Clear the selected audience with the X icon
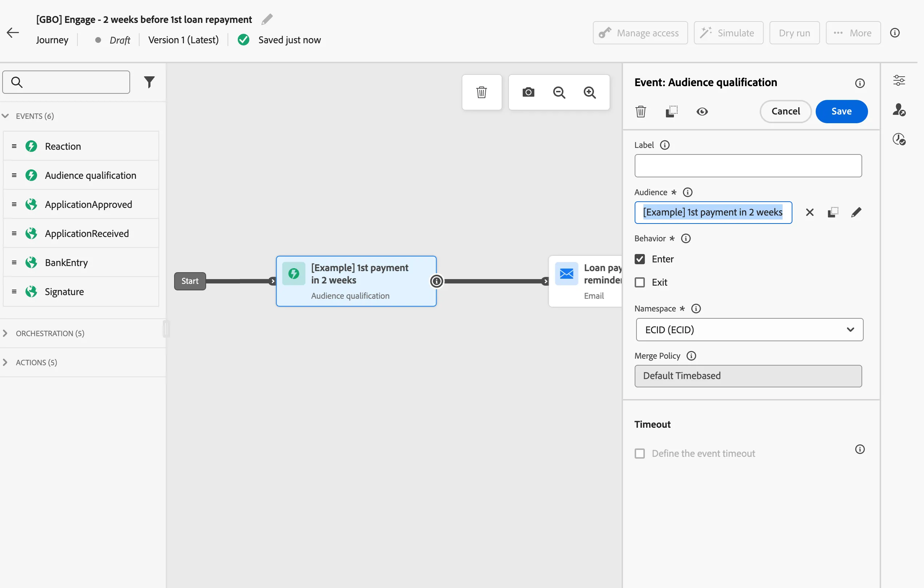Screen dimensions: 924x588 point(809,212)
